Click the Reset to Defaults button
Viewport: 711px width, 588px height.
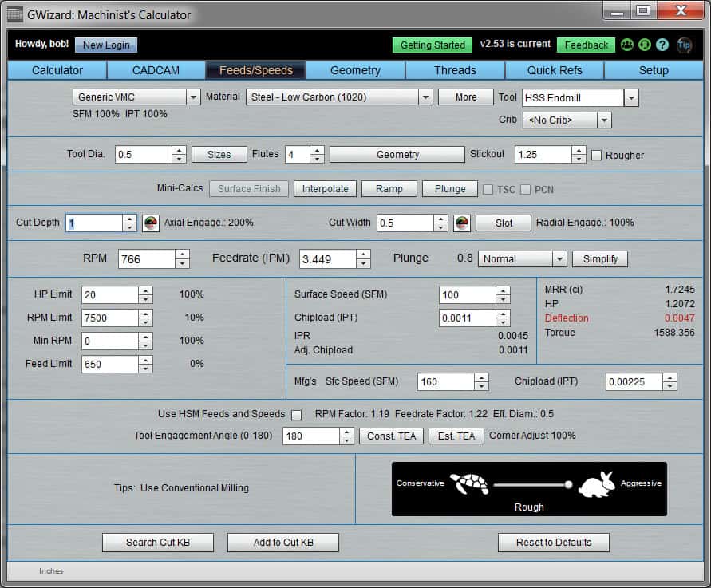click(x=553, y=543)
